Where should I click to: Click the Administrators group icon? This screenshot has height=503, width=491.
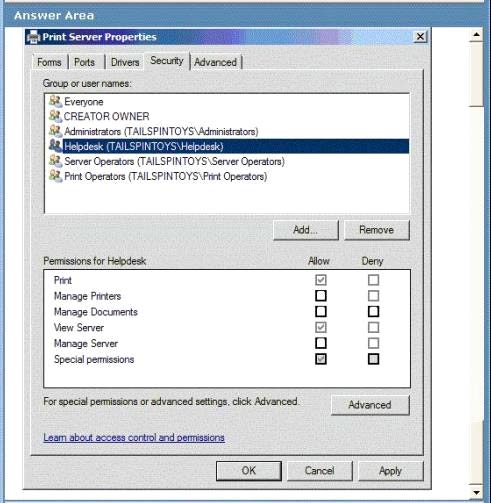point(55,131)
